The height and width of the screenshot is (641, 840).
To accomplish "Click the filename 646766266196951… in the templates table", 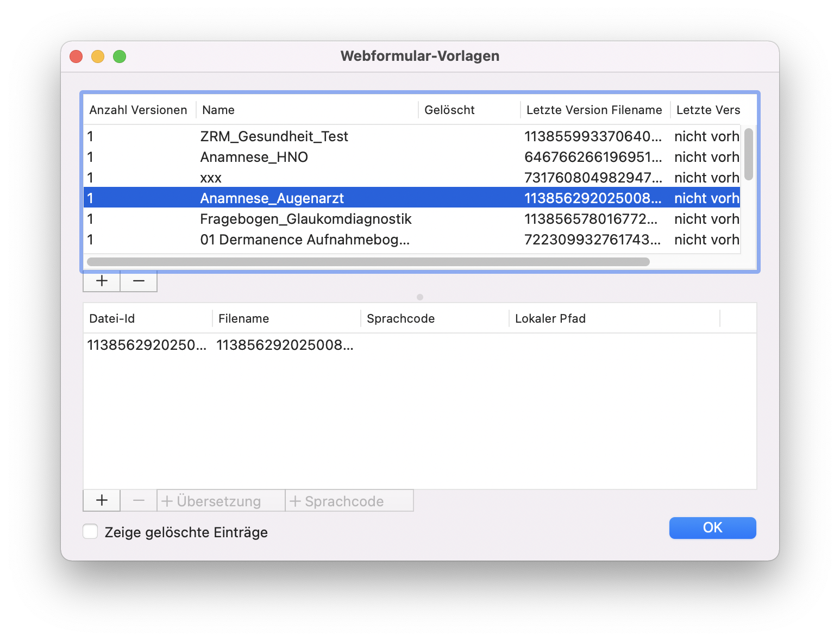I will click(x=593, y=157).
